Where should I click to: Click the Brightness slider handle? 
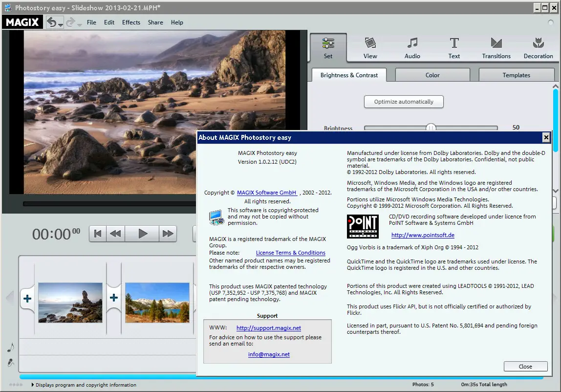tap(431, 128)
